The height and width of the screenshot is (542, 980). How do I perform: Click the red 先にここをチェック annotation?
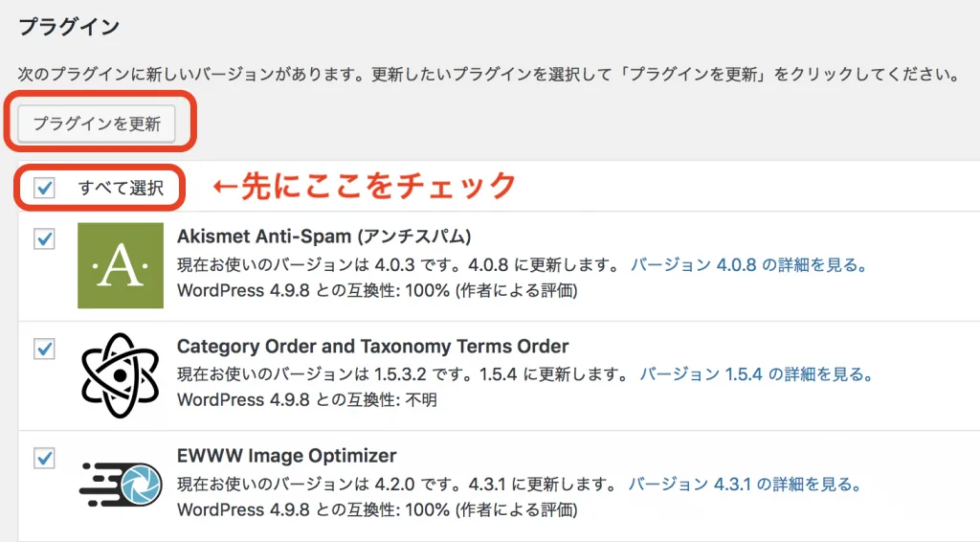pos(365,186)
